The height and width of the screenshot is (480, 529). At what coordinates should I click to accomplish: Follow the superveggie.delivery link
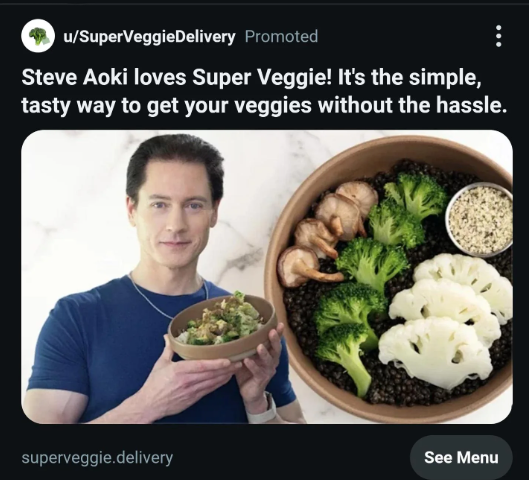(97, 458)
